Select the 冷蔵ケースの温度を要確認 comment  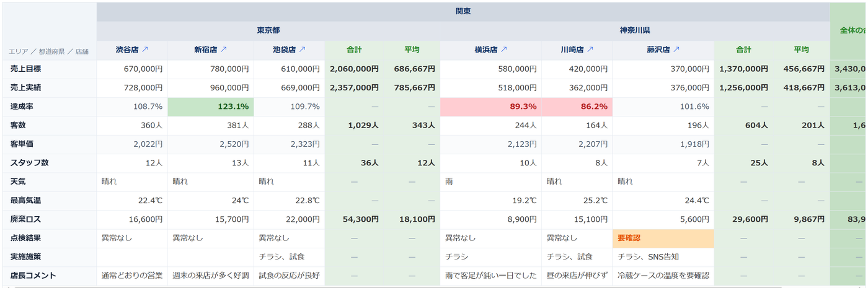pos(663,276)
